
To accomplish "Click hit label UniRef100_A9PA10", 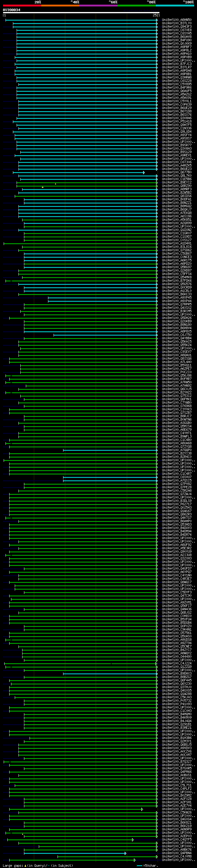I will (177, 54).
